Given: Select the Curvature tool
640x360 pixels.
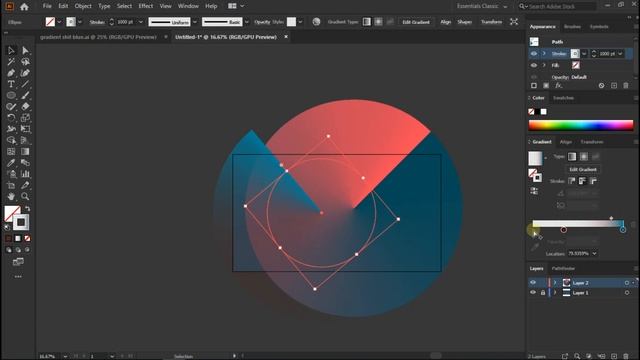Looking at the screenshot, I should [25, 73].
